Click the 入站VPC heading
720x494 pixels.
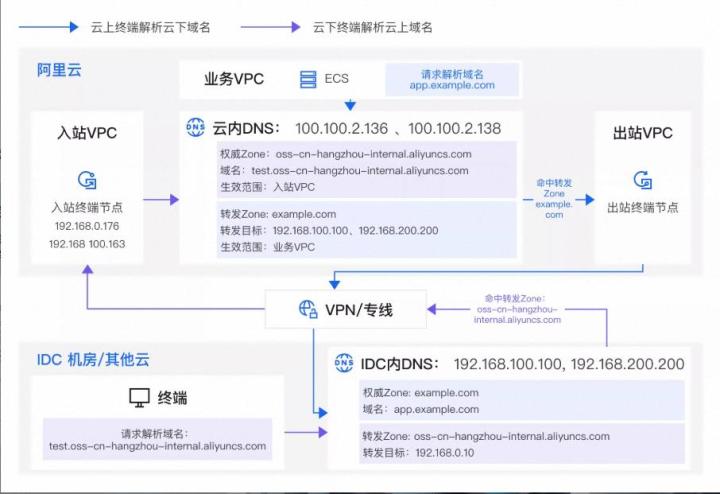(x=87, y=133)
